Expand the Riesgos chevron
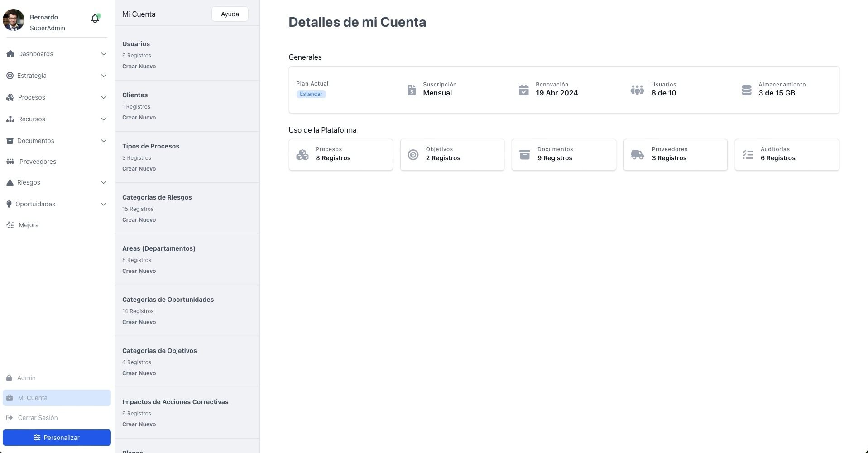 (104, 182)
